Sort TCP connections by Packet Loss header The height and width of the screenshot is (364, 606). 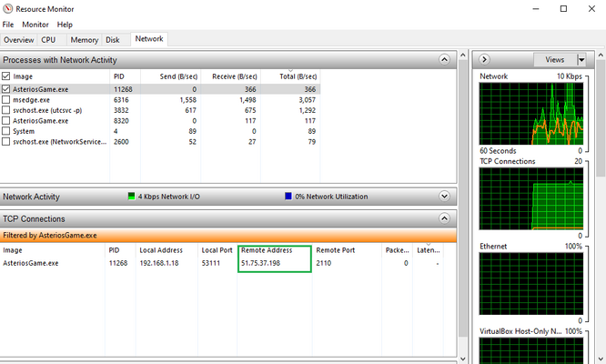[x=397, y=250]
